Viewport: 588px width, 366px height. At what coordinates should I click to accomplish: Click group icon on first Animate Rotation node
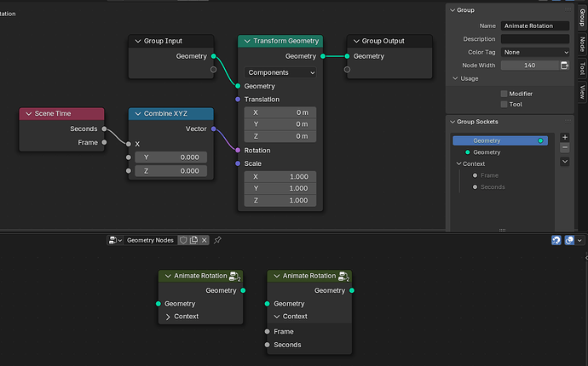click(234, 277)
